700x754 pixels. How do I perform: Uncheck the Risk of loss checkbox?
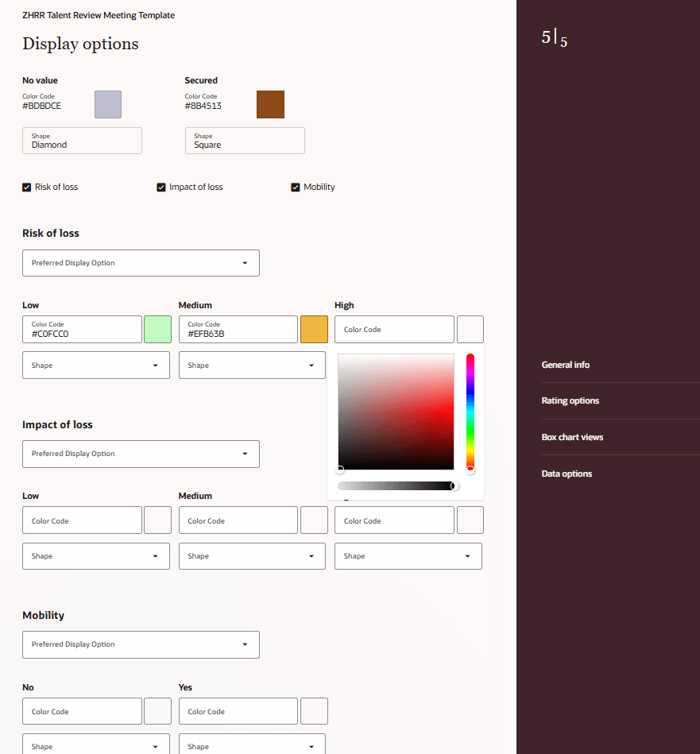pyautogui.click(x=26, y=187)
